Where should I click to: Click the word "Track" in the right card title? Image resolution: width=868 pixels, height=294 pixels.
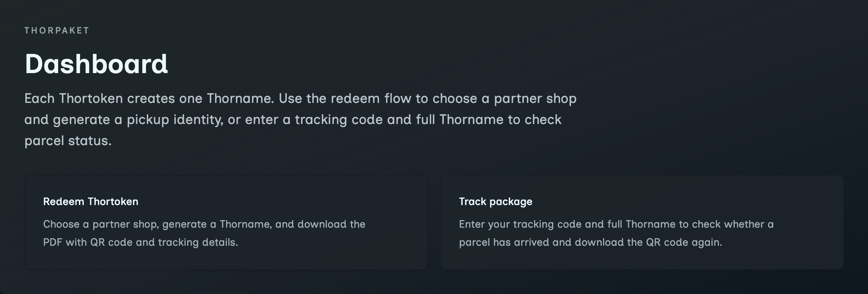(472, 202)
